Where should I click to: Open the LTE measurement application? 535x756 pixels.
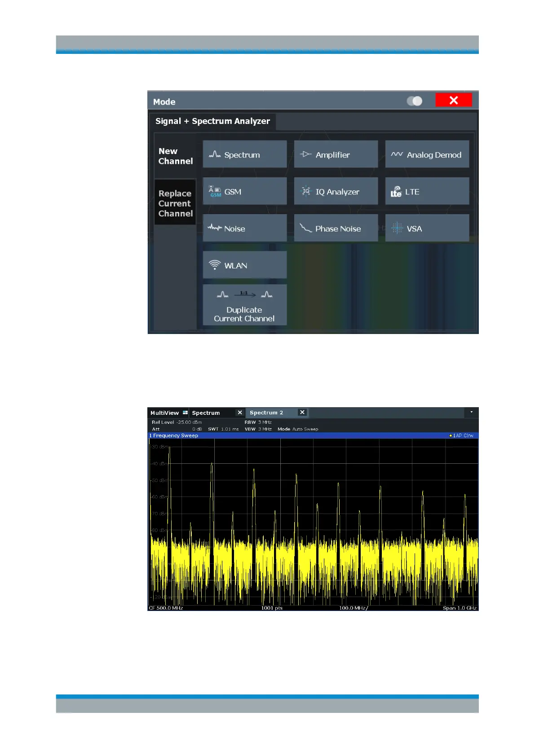click(x=427, y=192)
